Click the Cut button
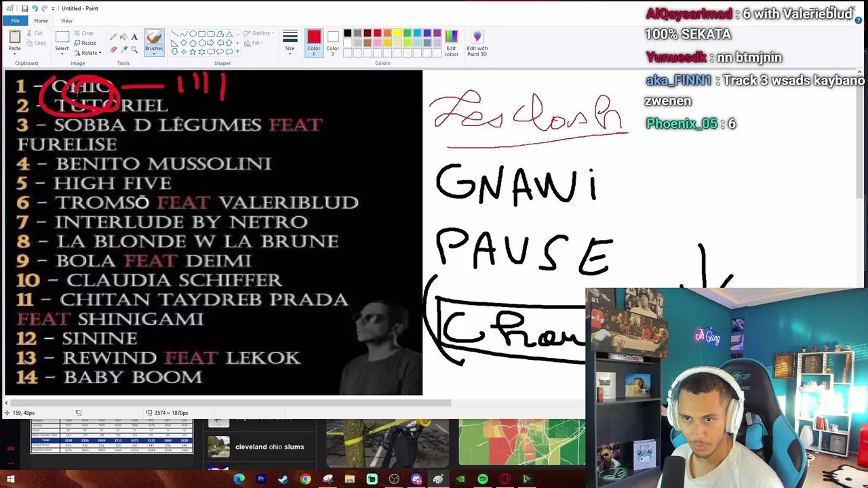Image resolution: width=868 pixels, height=488 pixels. [34, 33]
